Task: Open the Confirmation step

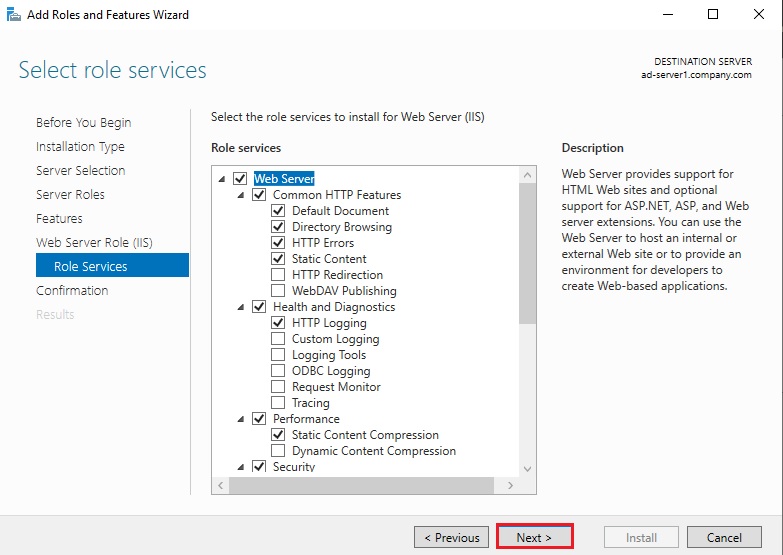Action: coord(72,290)
